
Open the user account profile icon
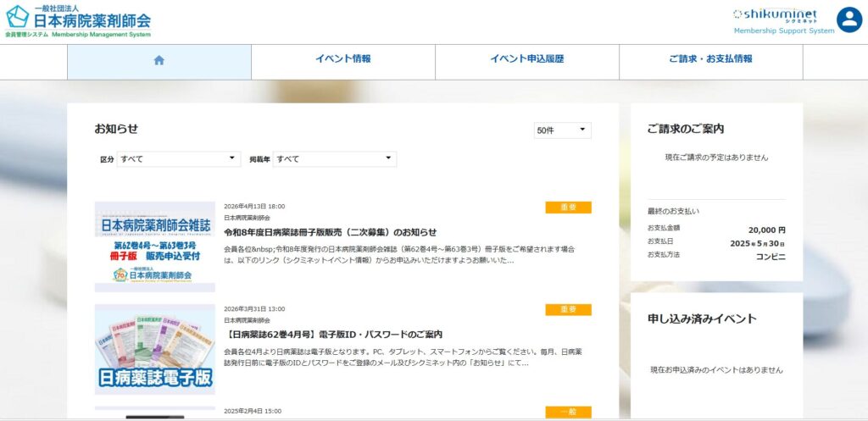click(849, 20)
